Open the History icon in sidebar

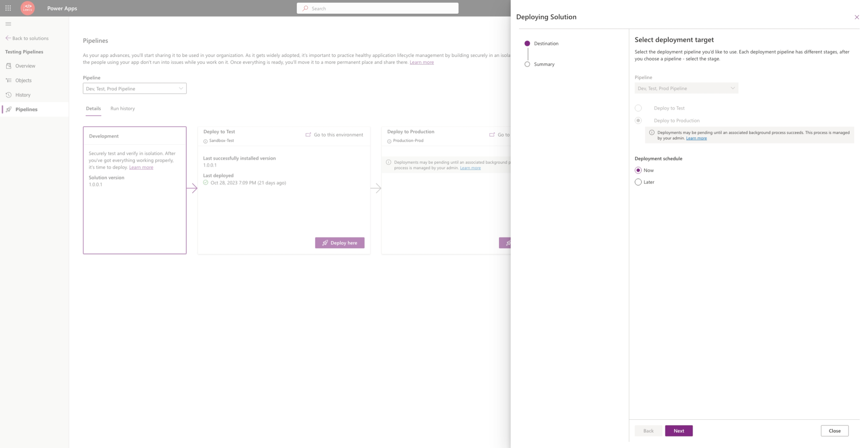click(9, 95)
